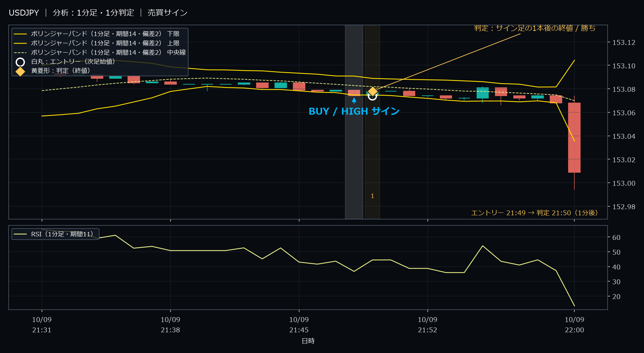This screenshot has height=353, width=644.
Task: Click the large red candle at 22:00
Action: (574, 138)
